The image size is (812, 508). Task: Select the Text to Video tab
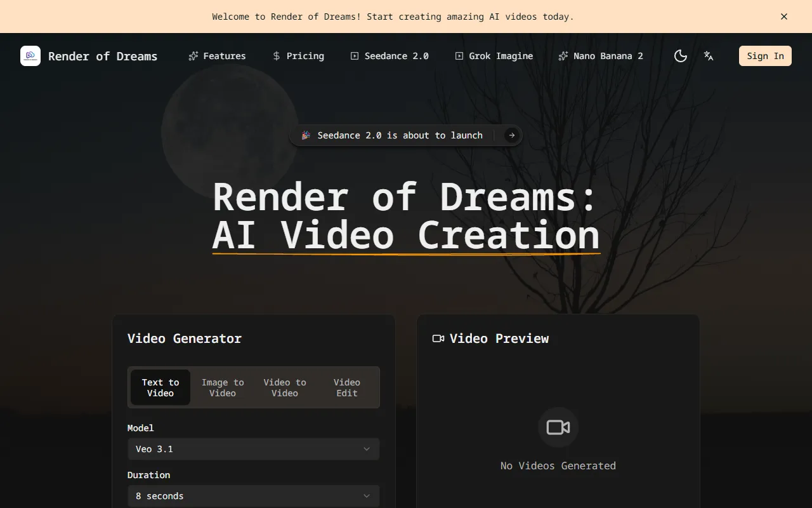click(x=160, y=387)
